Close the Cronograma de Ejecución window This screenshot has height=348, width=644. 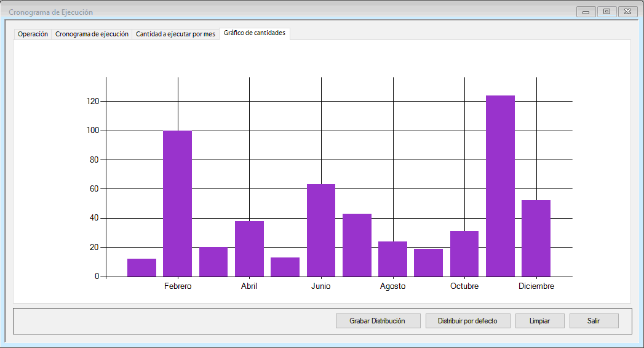point(627,12)
